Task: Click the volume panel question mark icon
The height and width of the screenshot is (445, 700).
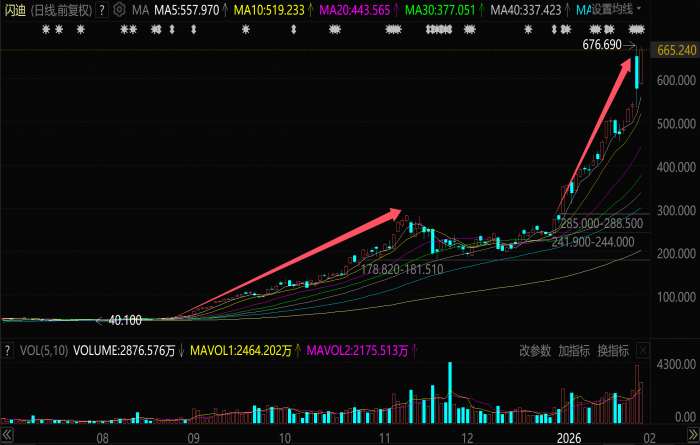Action: coord(10,351)
